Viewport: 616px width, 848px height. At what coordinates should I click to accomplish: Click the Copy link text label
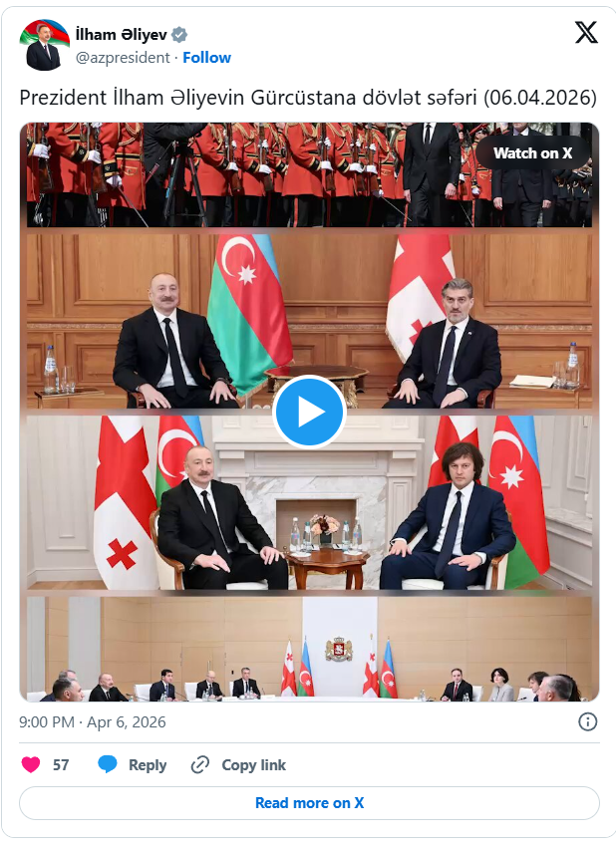[x=253, y=765]
